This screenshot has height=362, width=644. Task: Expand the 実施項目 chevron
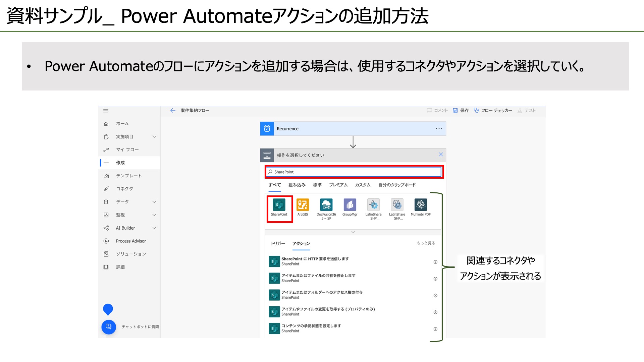point(154,137)
